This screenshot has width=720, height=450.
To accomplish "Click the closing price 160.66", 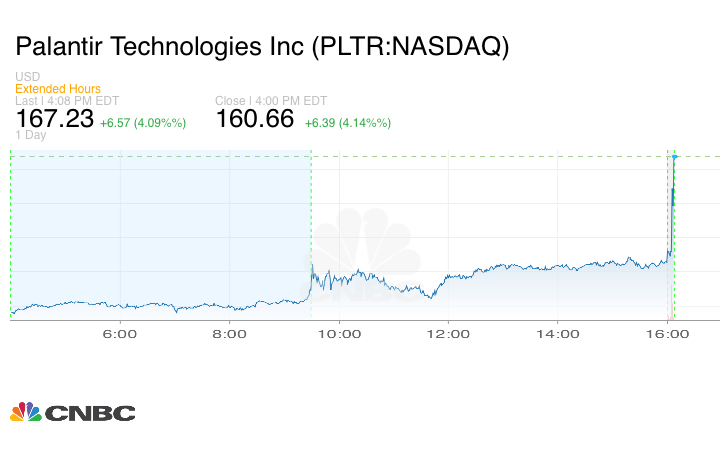I will coord(255,119).
